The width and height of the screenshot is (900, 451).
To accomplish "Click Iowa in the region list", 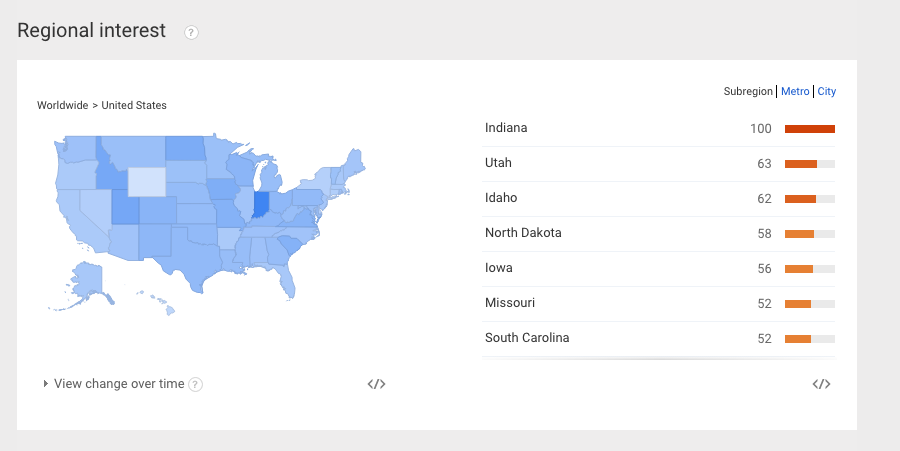I will click(x=659, y=269).
